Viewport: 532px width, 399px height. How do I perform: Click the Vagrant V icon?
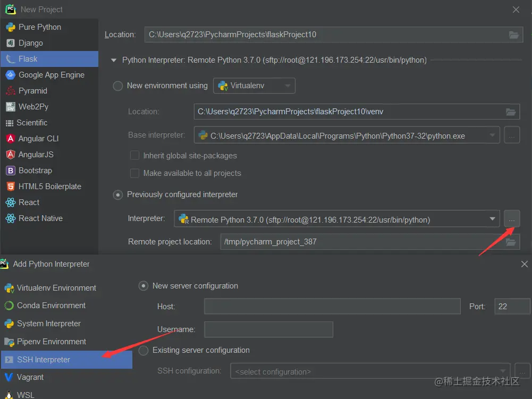(9, 377)
